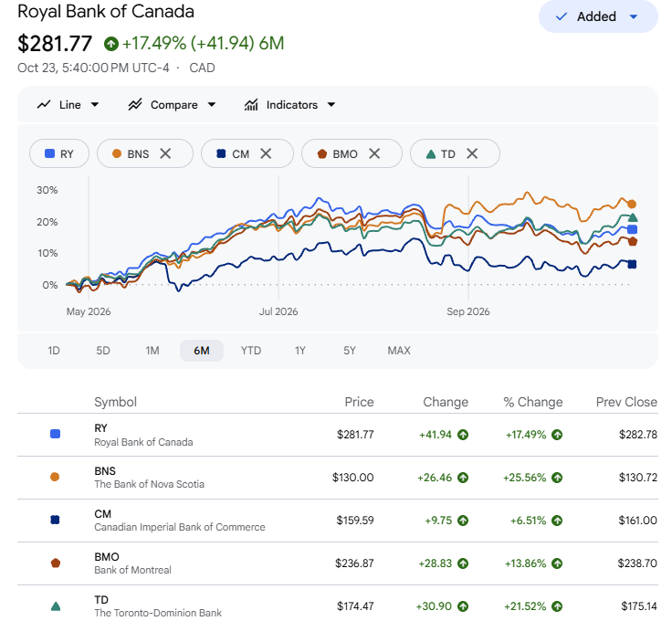This screenshot has width=672, height=621.
Task: Switch to the 1D time range
Action: coord(54,351)
